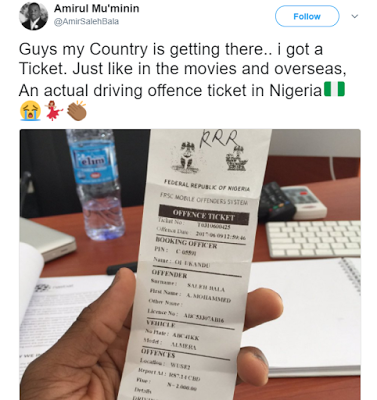Open the display name Amirul Mu'minin
Viewport: 377px width, 400px height.
point(97,8)
